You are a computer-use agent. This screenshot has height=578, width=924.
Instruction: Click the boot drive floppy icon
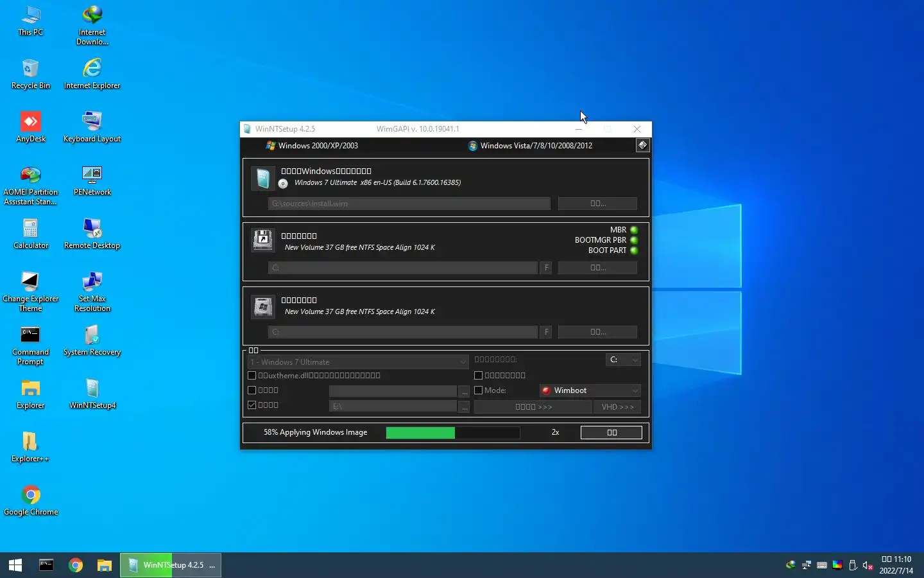point(262,240)
